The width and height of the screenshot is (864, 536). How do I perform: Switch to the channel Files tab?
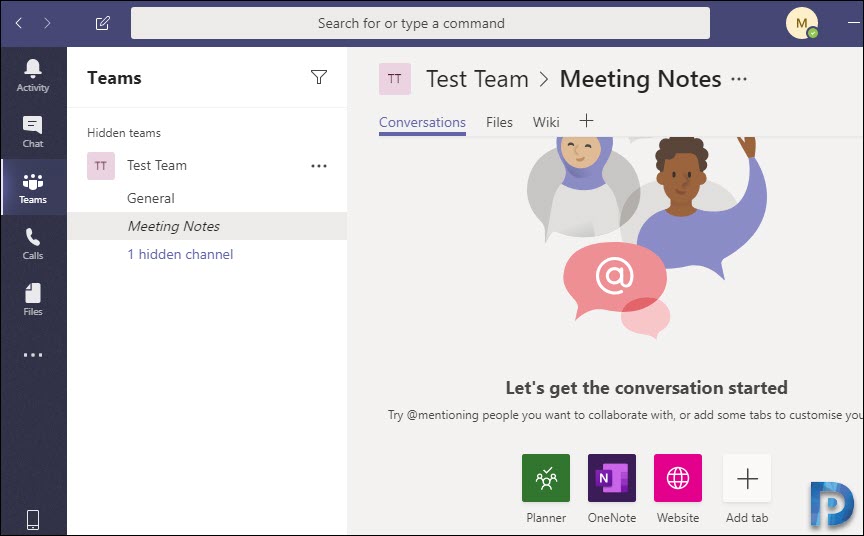pos(499,122)
